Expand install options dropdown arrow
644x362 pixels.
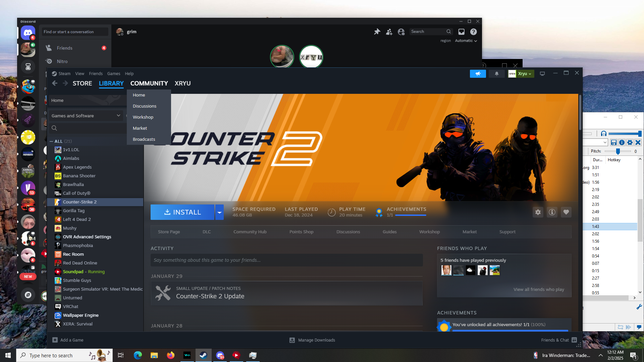click(219, 212)
